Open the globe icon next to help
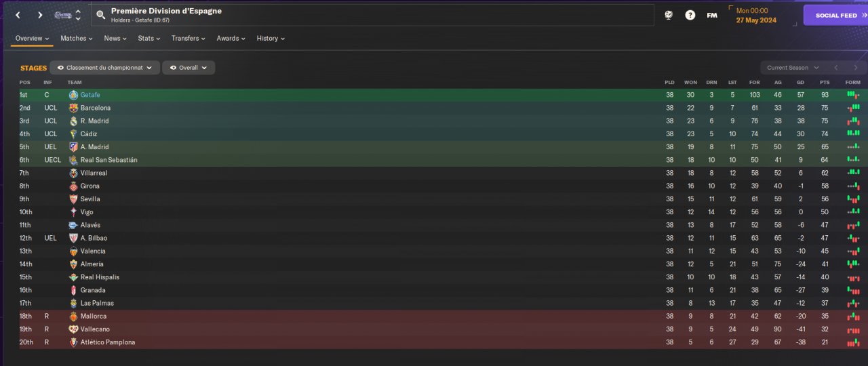Image resolution: width=868 pixels, height=366 pixels. point(668,15)
